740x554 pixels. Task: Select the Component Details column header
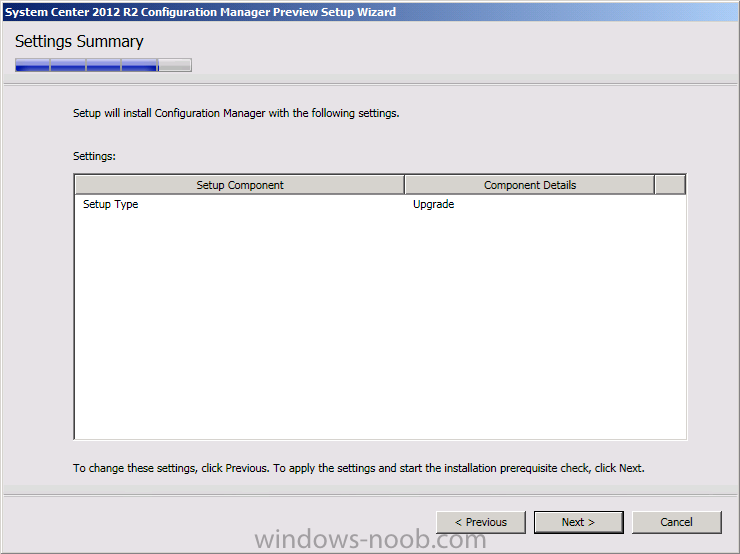tap(530, 185)
